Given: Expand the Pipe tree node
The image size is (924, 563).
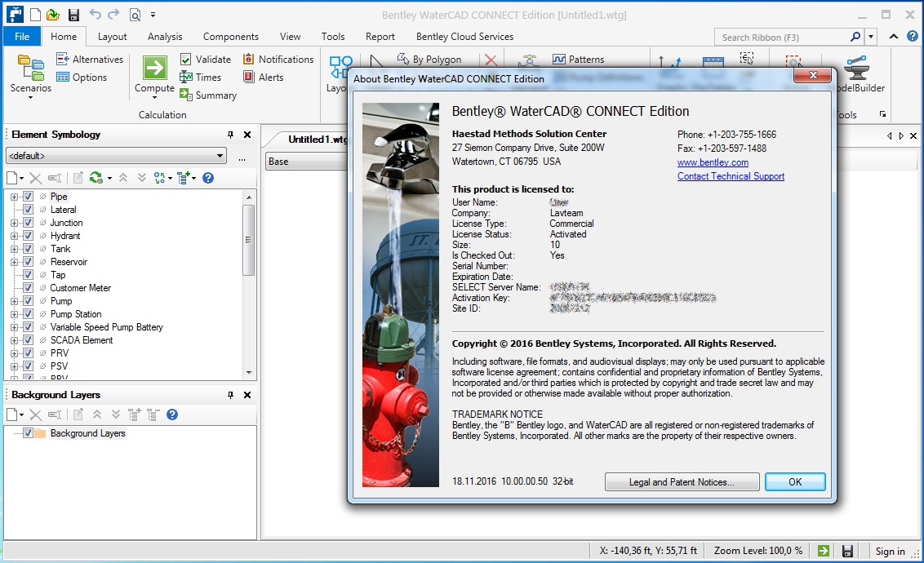Looking at the screenshot, I should tap(14, 196).
